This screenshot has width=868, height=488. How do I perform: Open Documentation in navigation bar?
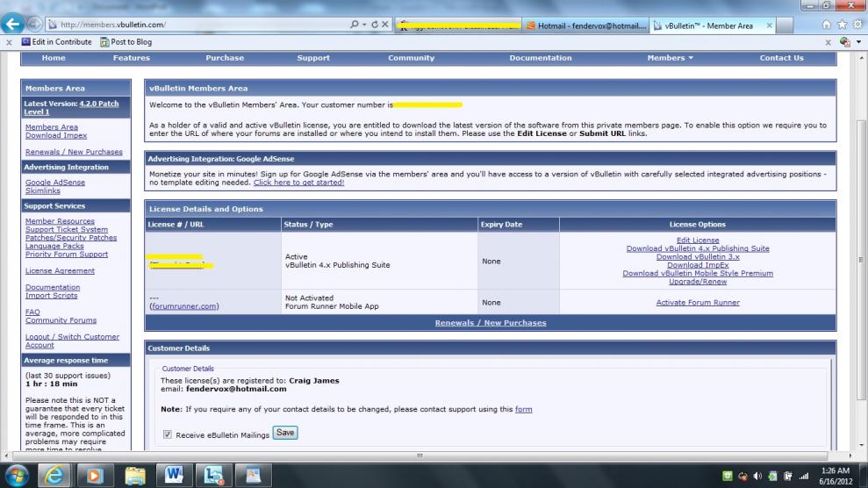pos(541,58)
